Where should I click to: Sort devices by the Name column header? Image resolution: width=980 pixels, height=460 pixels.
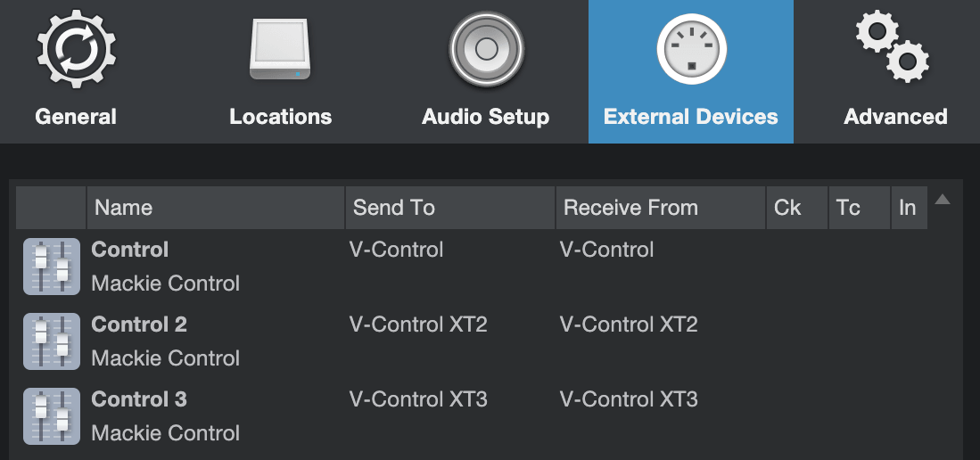[x=215, y=208]
